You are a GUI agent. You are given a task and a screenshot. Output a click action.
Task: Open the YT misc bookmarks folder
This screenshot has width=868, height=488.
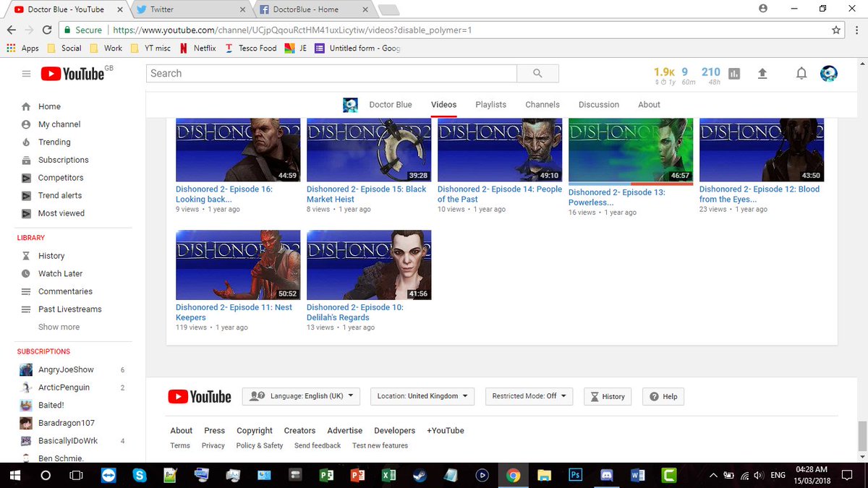[x=150, y=48]
